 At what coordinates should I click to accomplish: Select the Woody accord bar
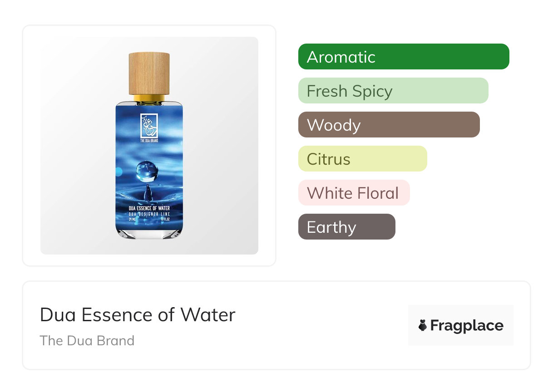pos(389,125)
